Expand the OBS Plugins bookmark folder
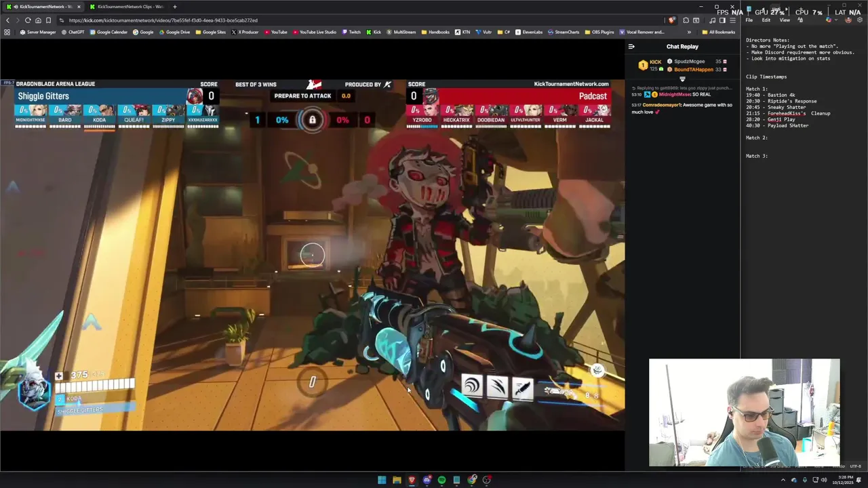This screenshot has height=488, width=868. tap(599, 32)
